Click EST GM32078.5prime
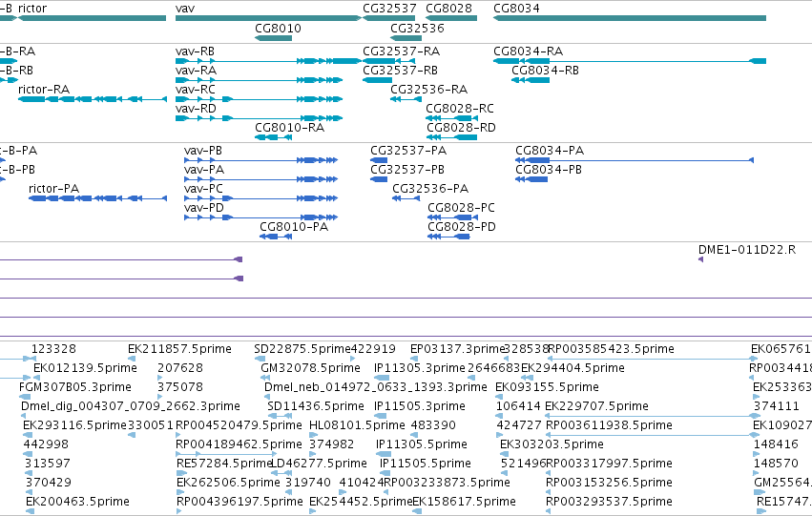The image size is (812, 516). point(264,378)
